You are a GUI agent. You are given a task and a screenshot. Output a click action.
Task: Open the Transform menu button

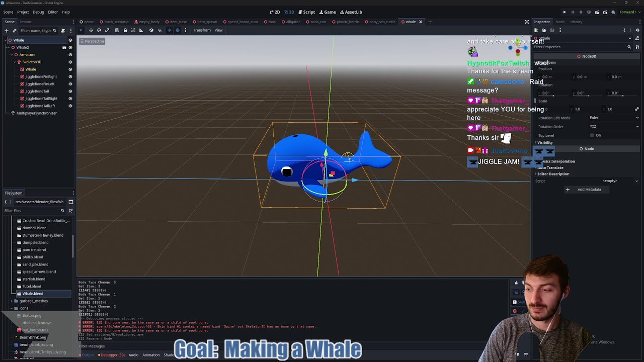tap(202, 30)
